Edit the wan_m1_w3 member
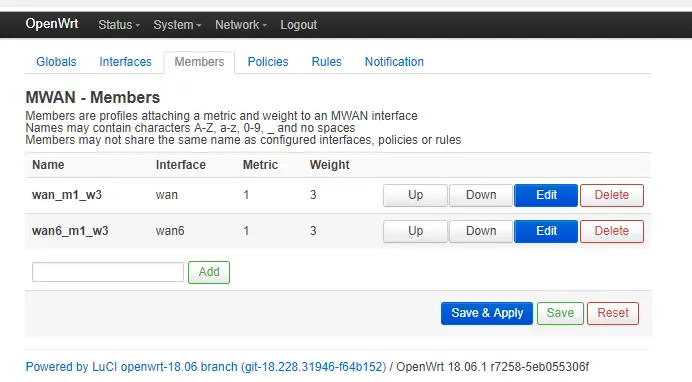The width and height of the screenshot is (692, 382). (x=546, y=195)
